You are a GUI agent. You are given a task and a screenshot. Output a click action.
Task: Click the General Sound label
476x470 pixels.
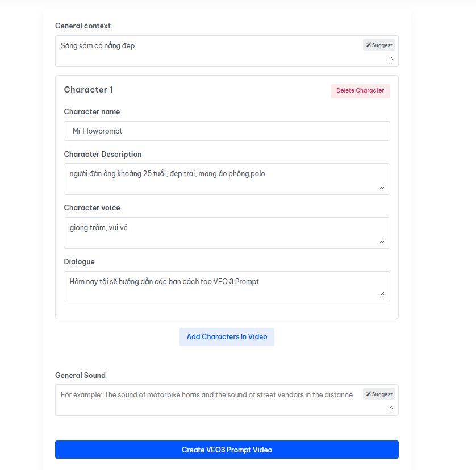[x=81, y=375]
